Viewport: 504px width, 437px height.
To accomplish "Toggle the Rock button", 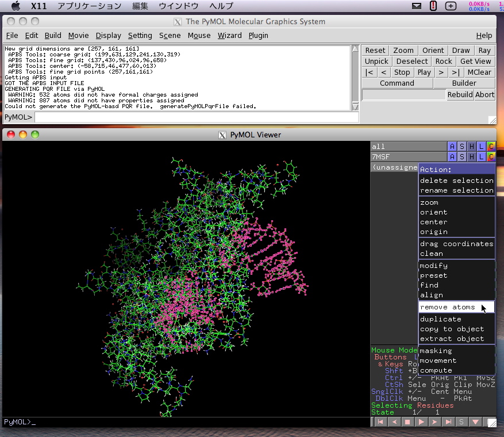I will 444,62.
